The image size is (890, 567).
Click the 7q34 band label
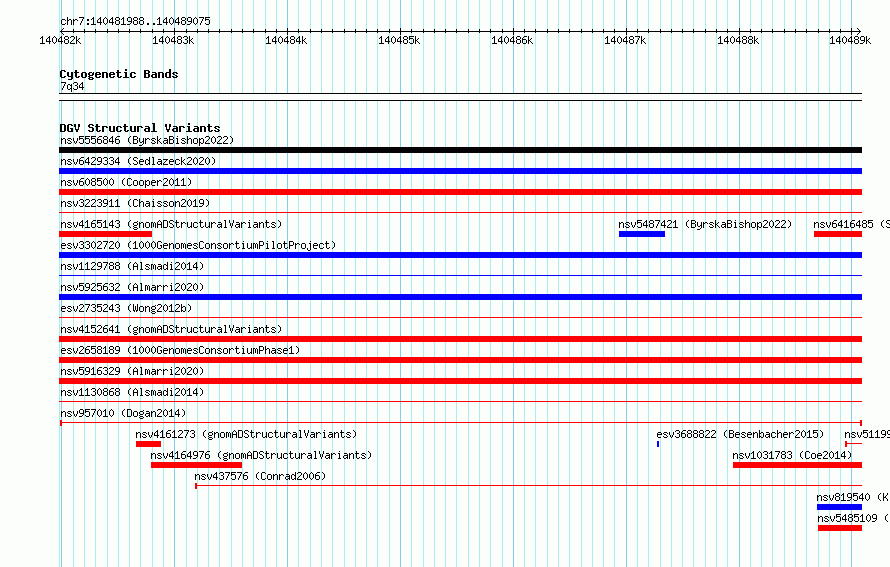[x=72, y=86]
